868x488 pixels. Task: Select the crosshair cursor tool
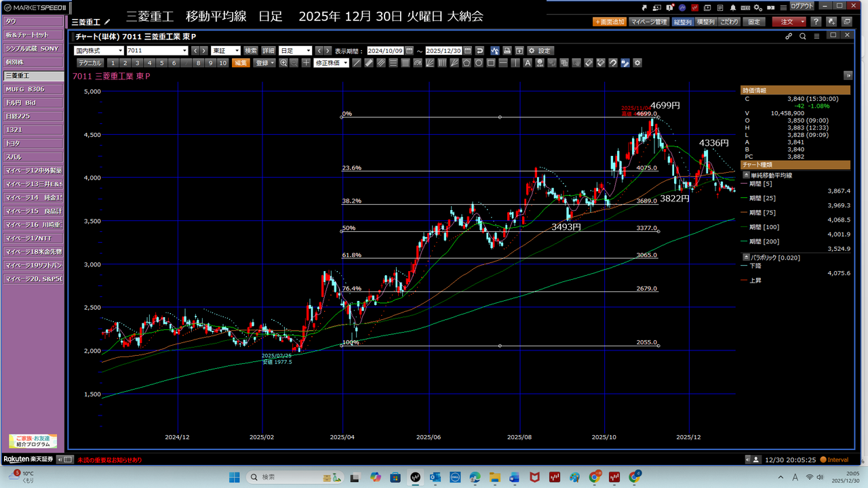pos(307,63)
